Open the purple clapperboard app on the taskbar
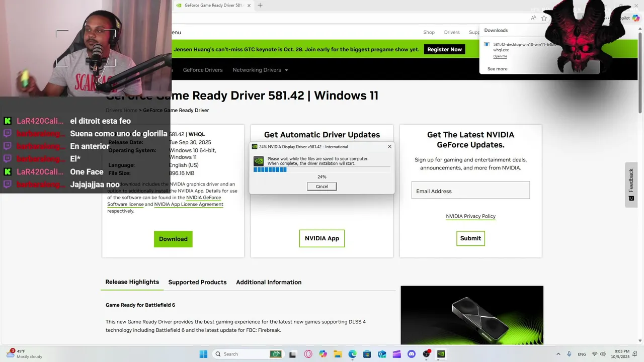This screenshot has height=362, width=644. [397, 354]
